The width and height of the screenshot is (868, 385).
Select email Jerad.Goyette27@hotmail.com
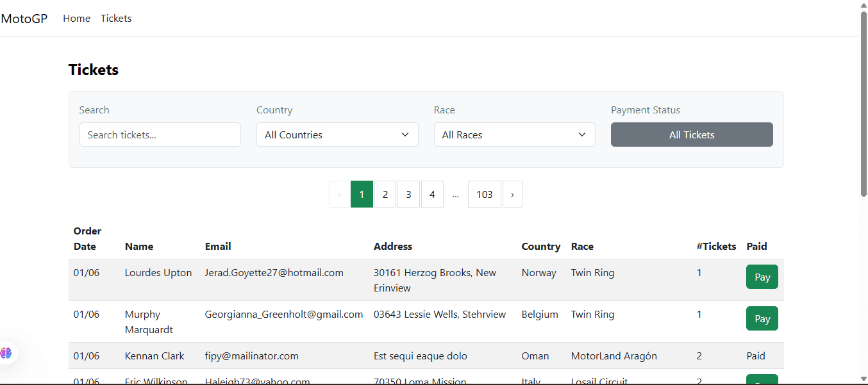[274, 272]
